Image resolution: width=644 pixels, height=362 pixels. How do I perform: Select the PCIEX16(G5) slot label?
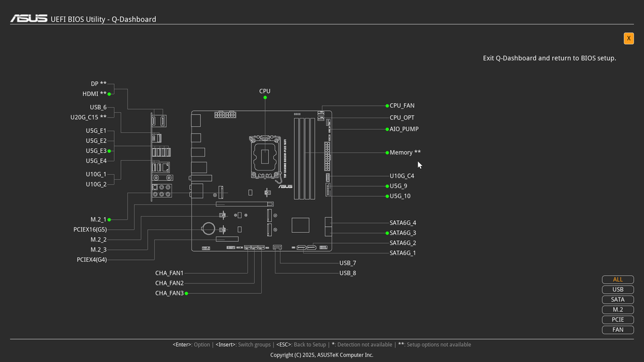tap(90, 230)
